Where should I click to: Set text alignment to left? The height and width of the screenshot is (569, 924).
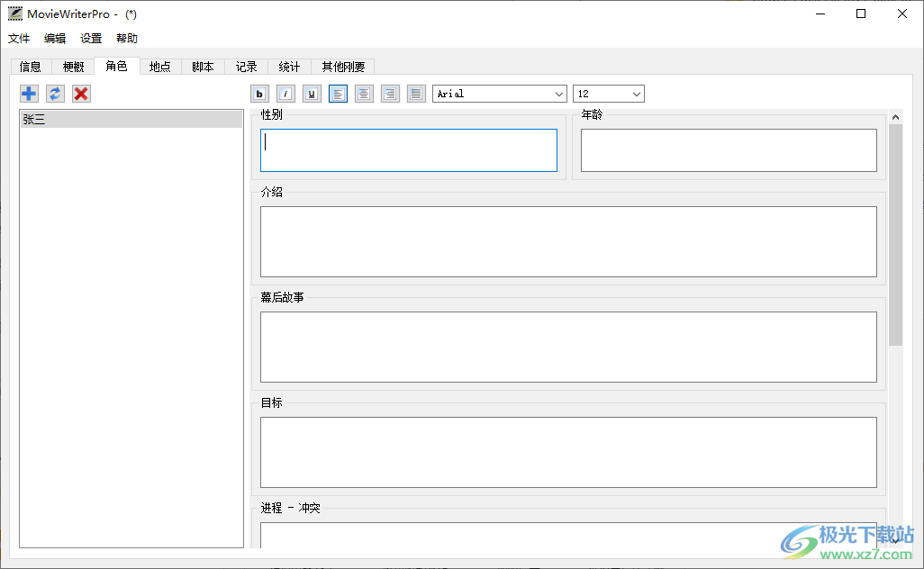[338, 94]
